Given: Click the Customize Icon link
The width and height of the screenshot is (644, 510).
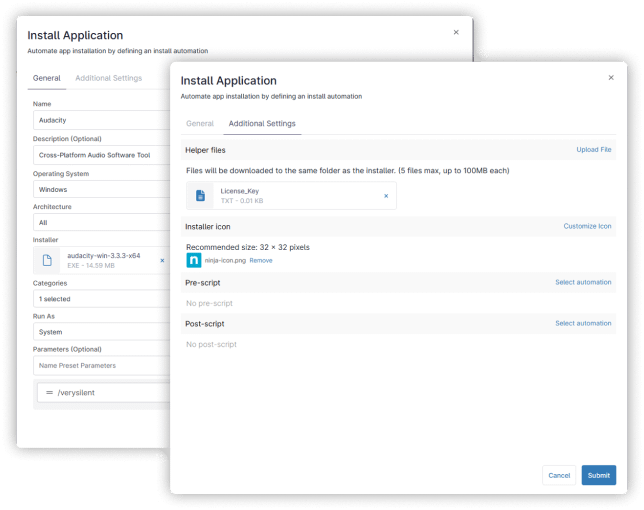Looking at the screenshot, I should pyautogui.click(x=587, y=226).
